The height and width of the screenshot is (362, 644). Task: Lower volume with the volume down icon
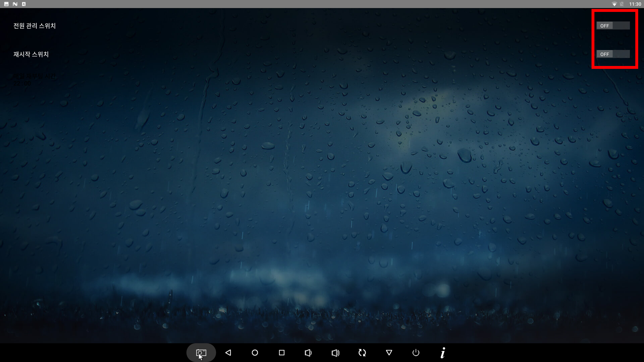tap(308, 353)
